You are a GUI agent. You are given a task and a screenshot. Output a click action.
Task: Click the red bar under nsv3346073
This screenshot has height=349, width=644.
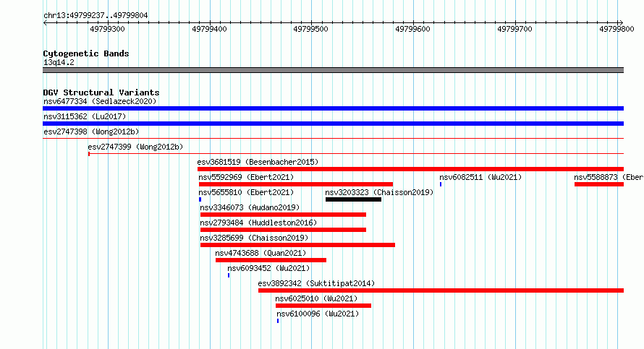[283, 215]
